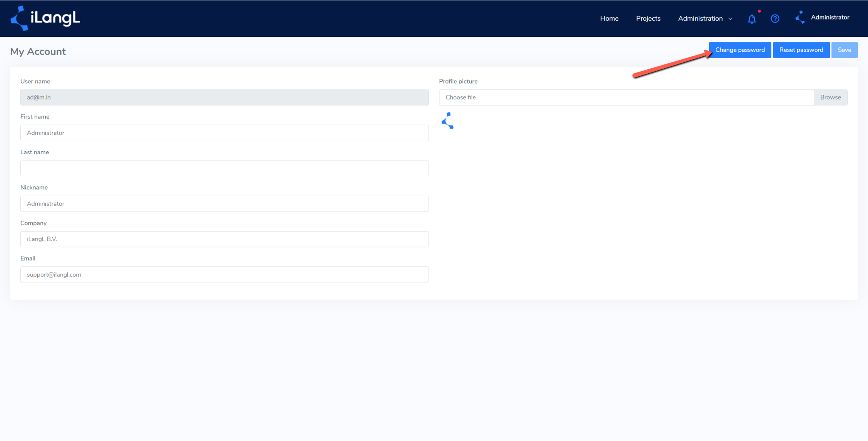
Task: Click the profile picture preview thumbnail
Action: [448, 121]
